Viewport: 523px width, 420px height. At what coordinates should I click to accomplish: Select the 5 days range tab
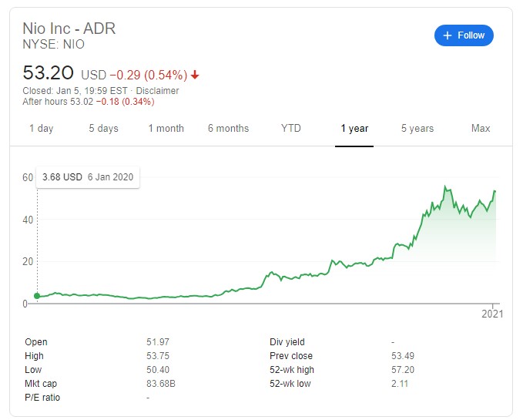pos(103,129)
